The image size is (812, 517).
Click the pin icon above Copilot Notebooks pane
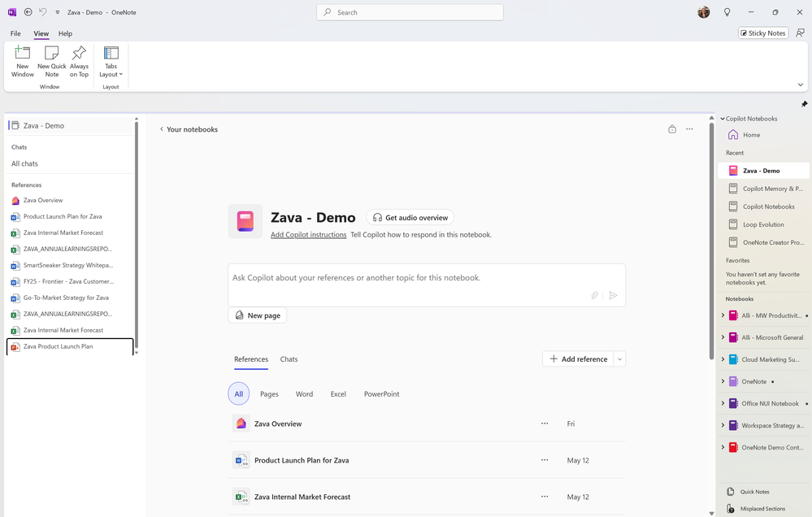tap(804, 104)
